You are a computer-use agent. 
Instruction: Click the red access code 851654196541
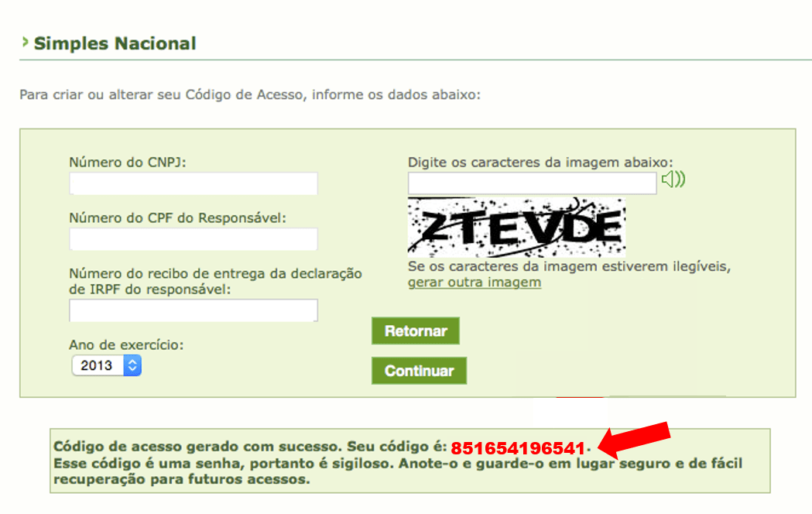pyautogui.click(x=518, y=447)
